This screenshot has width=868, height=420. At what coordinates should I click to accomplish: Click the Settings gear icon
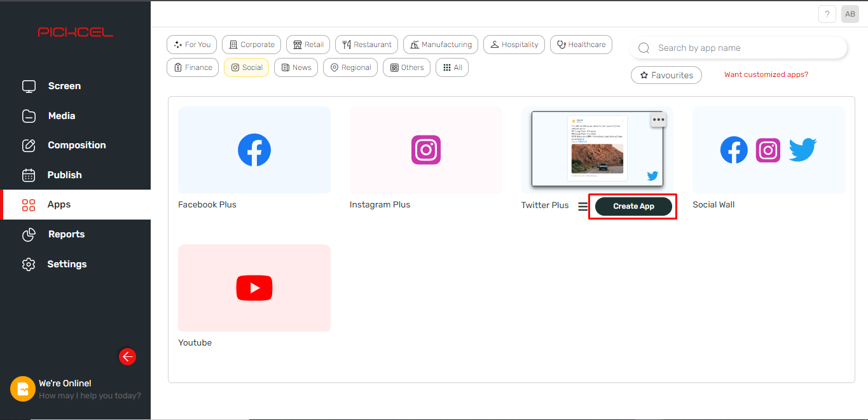pyautogui.click(x=29, y=264)
